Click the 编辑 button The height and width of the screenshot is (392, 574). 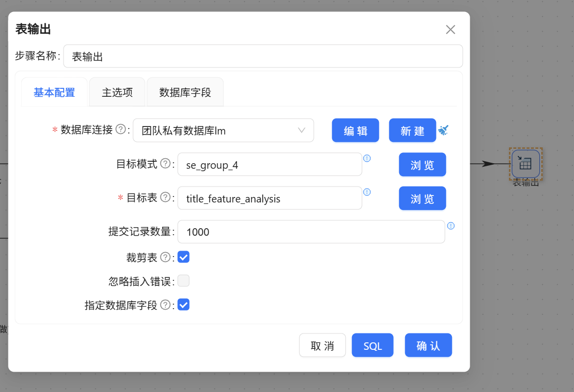(356, 130)
